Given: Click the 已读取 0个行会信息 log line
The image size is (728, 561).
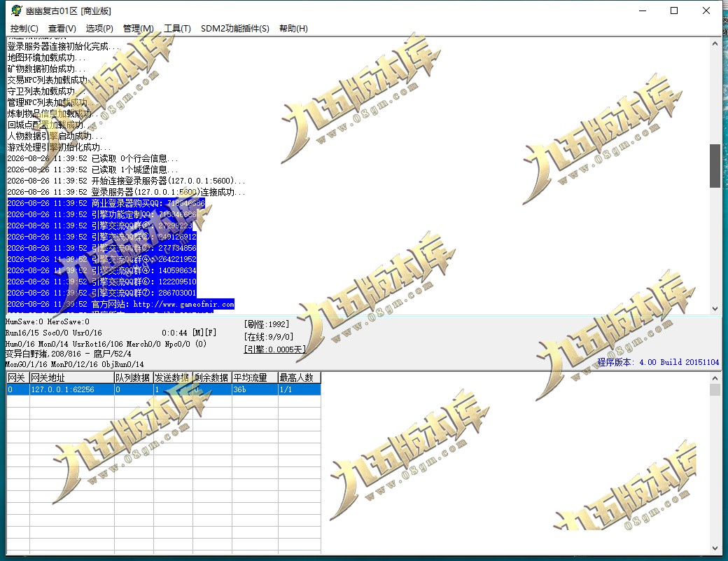Looking at the screenshot, I should coord(92,158).
